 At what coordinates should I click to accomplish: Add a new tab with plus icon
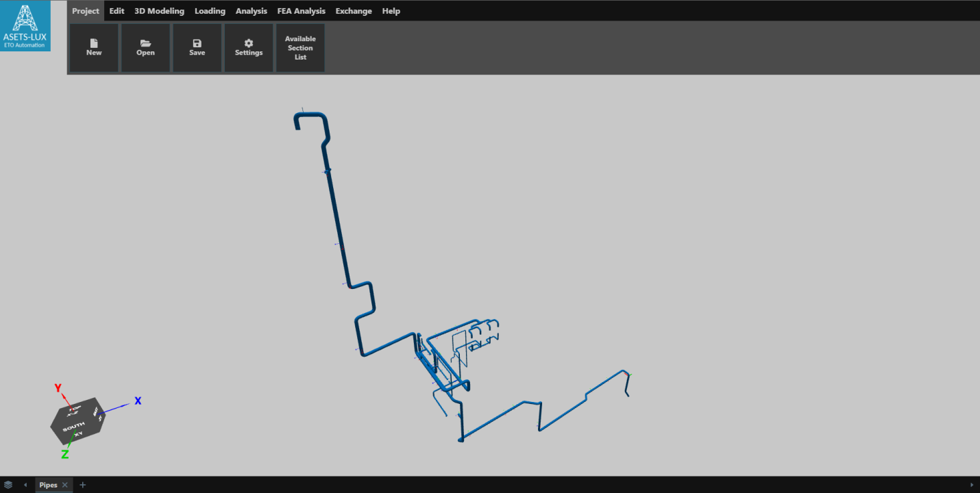83,485
